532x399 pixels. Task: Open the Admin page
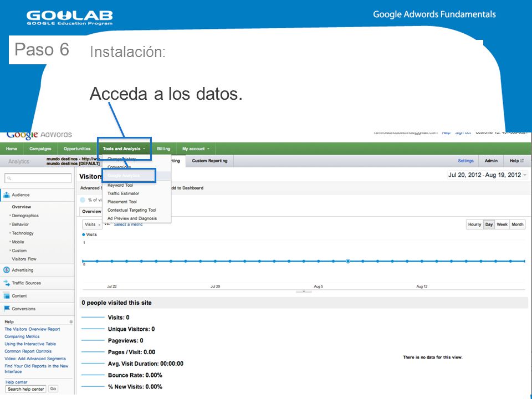pos(491,161)
